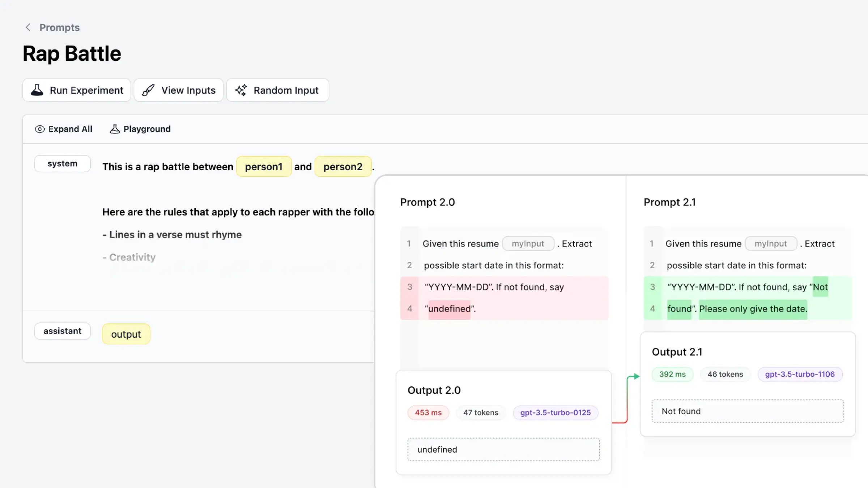
Task: Click the Run Experiment button
Action: pyautogui.click(x=77, y=90)
